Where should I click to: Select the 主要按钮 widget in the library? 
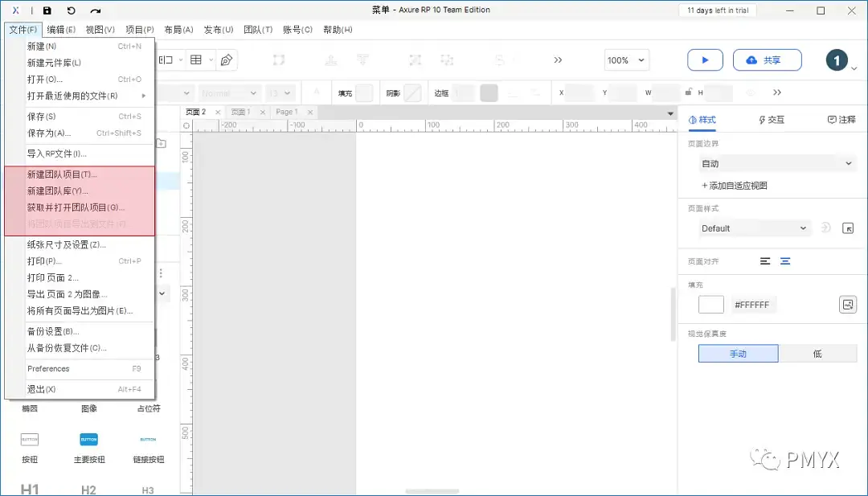(x=88, y=440)
